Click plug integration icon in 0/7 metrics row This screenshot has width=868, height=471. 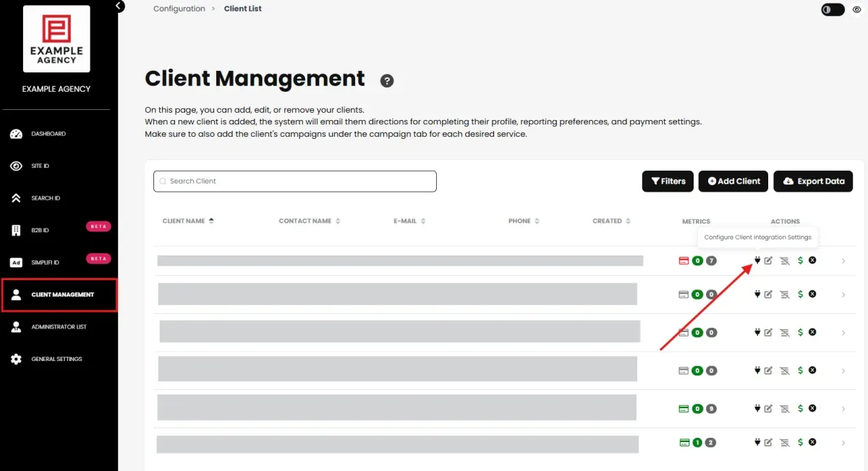[757, 260]
